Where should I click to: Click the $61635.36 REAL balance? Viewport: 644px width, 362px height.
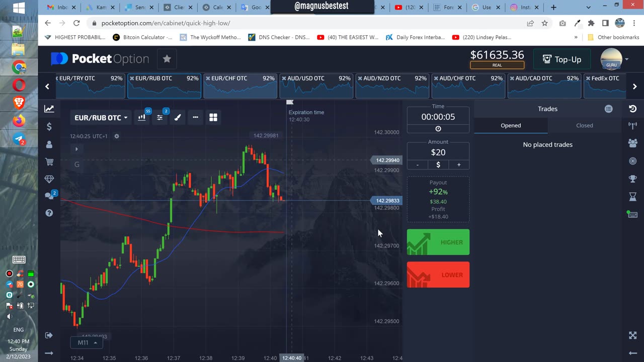coord(497,59)
